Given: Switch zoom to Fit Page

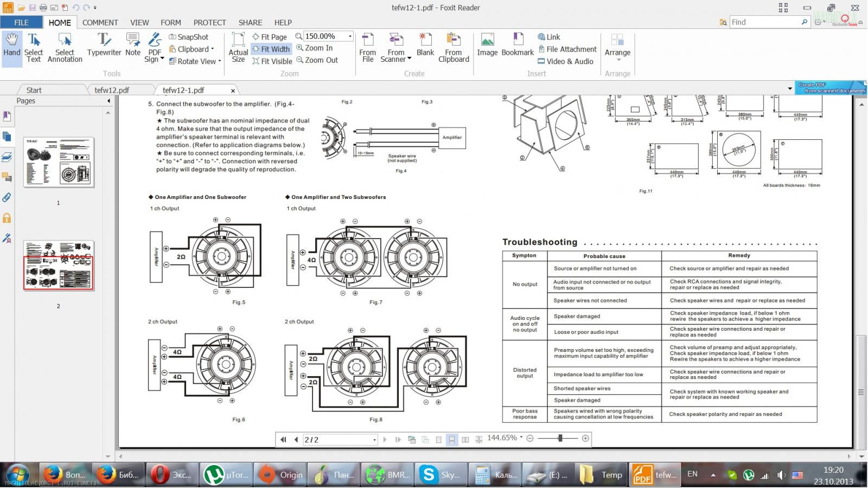Looking at the screenshot, I should click(270, 37).
